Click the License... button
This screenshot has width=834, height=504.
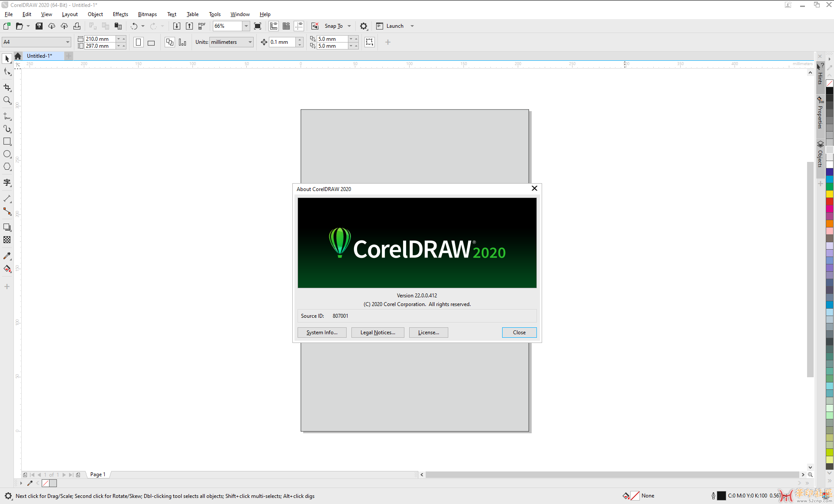[x=428, y=333]
